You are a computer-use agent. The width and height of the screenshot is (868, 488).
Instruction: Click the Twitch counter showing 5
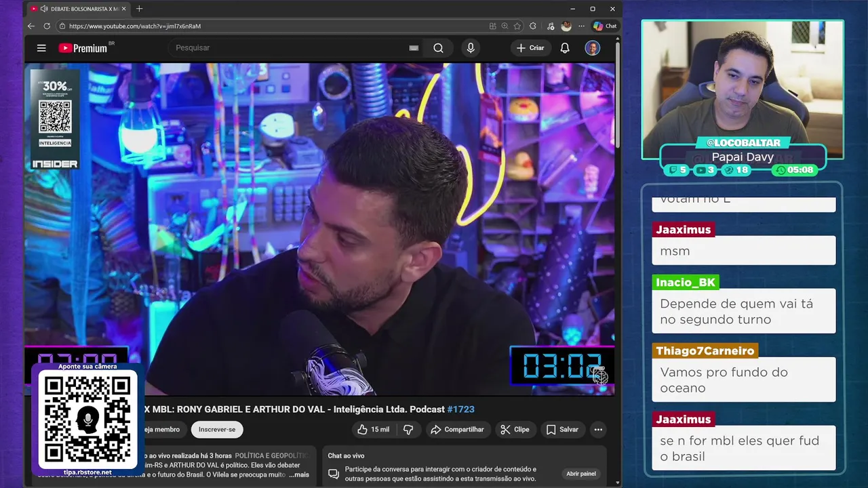pos(678,170)
